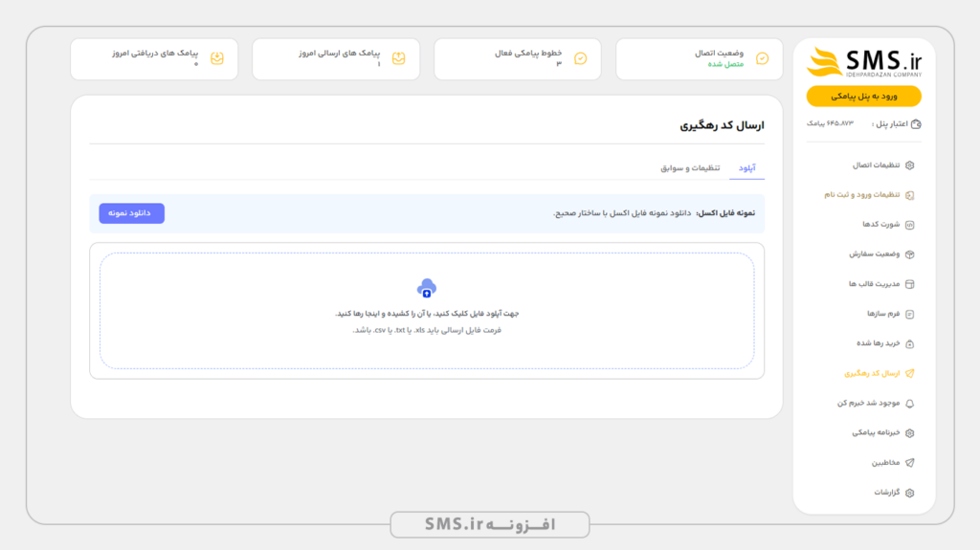Switch to the آپلود tab
The width and height of the screenshot is (980, 550).
pyautogui.click(x=746, y=167)
